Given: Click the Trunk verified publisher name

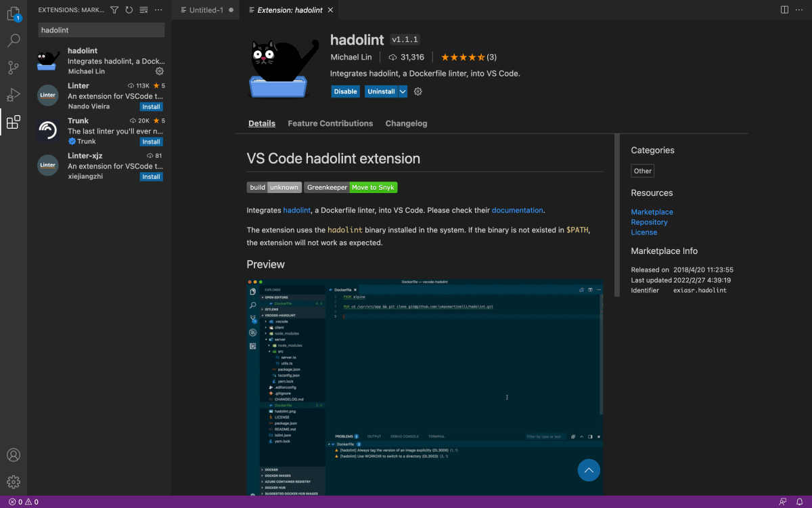Looking at the screenshot, I should tap(82, 142).
